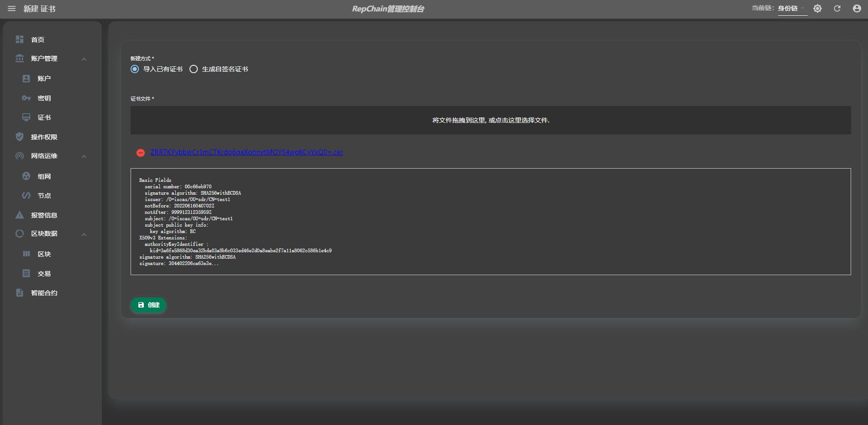The height and width of the screenshot is (425, 868).
Task: Collapse the 网络运维 section
Action: [84, 156]
